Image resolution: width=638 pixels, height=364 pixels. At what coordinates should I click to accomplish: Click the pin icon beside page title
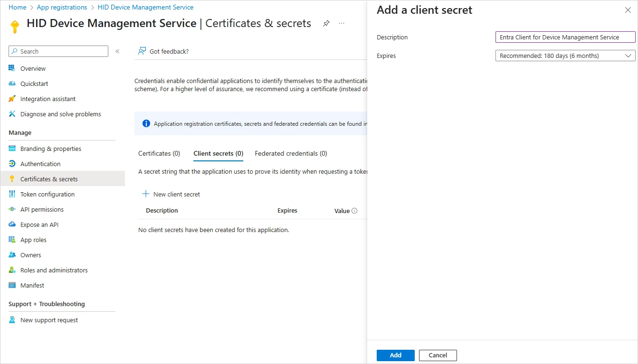pyautogui.click(x=326, y=23)
